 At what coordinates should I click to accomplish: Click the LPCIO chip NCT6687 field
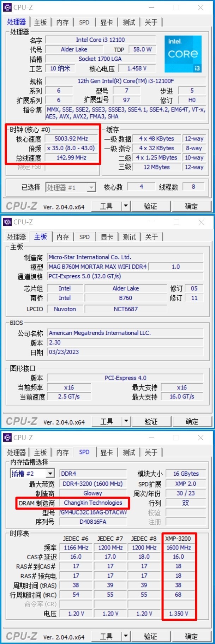point(126,309)
